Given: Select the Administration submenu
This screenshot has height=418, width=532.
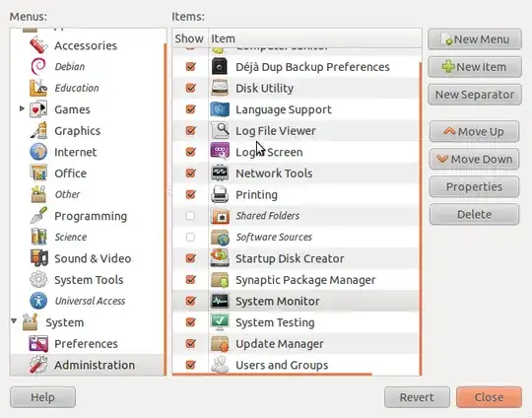Looking at the screenshot, I should [x=95, y=366].
